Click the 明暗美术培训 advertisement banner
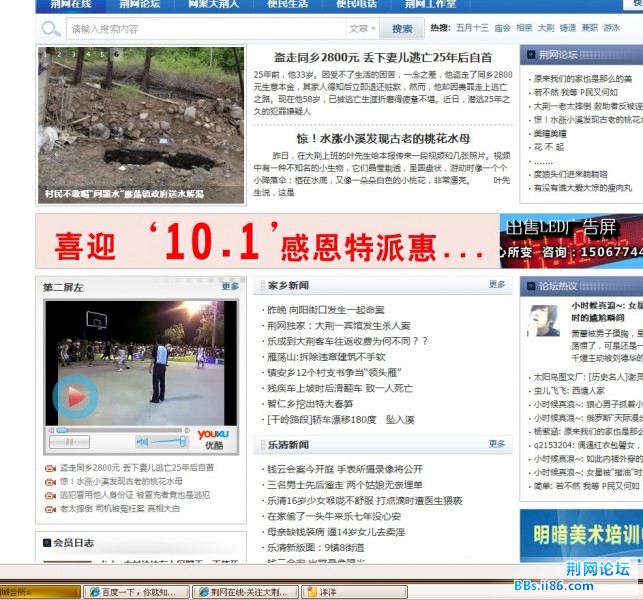643x600 pixels. (581, 535)
